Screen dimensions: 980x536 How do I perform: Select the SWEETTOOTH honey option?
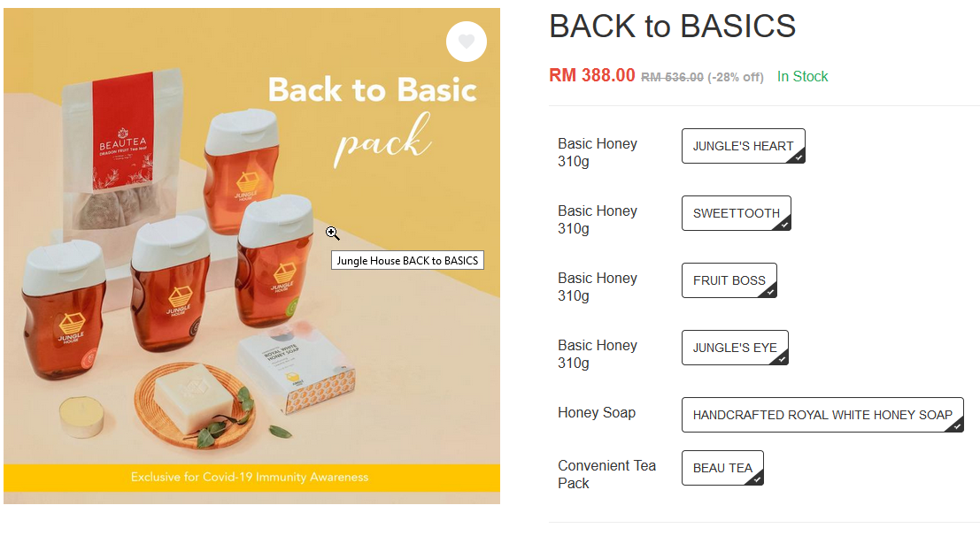click(x=737, y=213)
